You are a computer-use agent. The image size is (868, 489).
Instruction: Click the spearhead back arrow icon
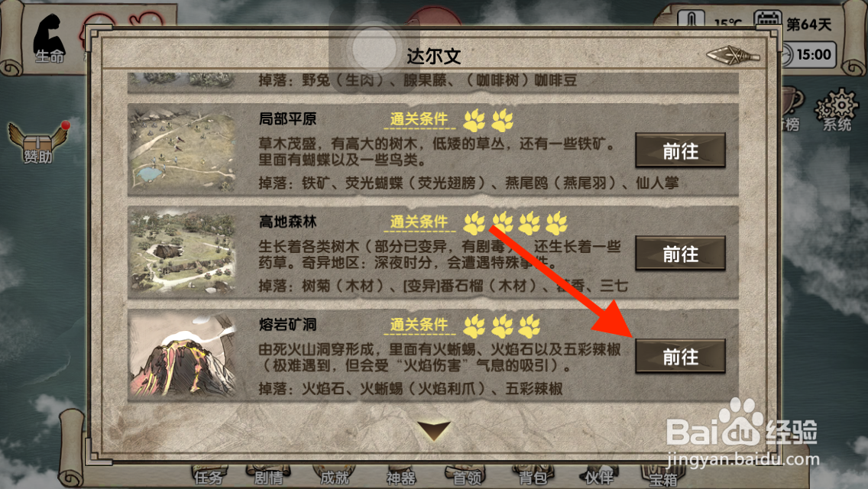(733, 55)
